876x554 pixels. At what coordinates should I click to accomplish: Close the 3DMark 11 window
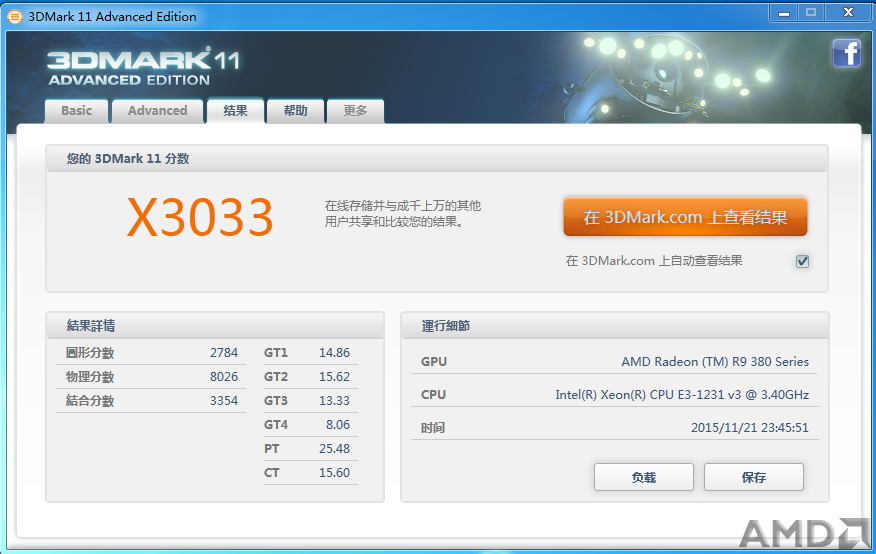(x=848, y=13)
